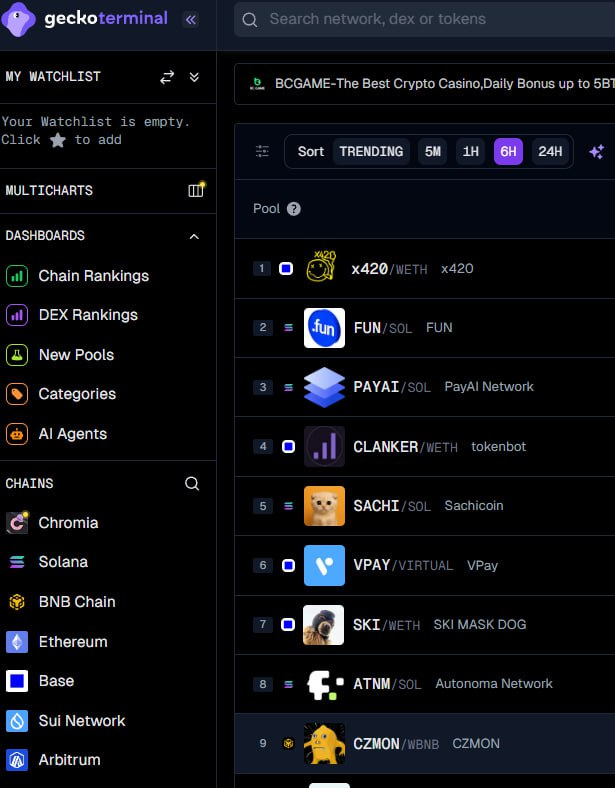Click the watchlist swap arrows icon
The image size is (615, 788).
coord(167,77)
